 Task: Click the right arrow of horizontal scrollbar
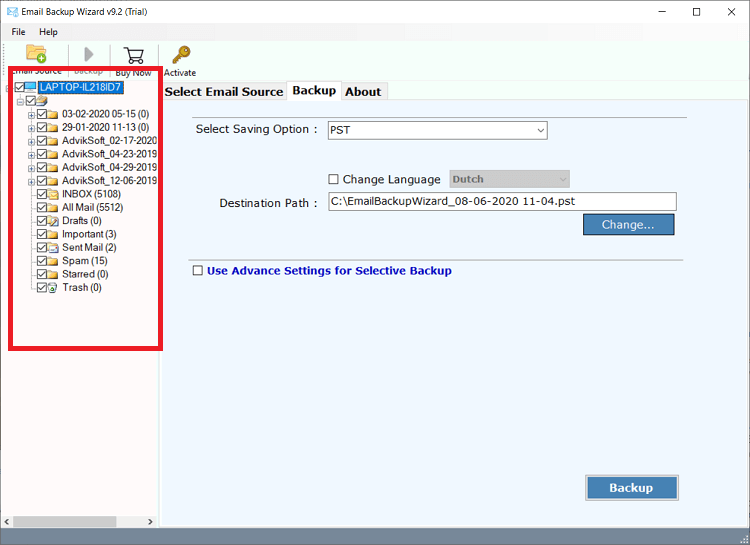[150, 522]
